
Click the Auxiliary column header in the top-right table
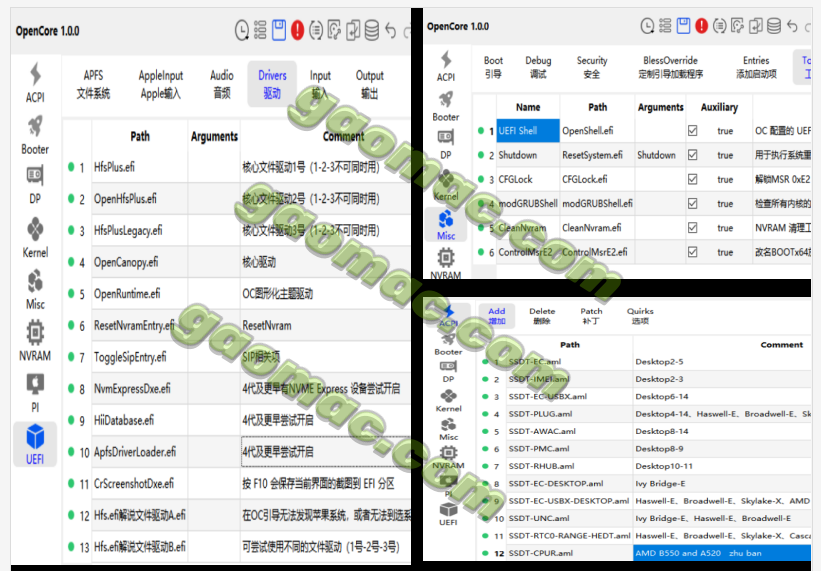[x=719, y=107]
